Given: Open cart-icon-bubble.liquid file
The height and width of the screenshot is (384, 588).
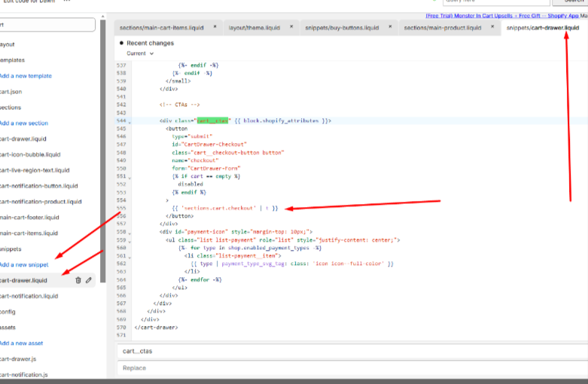Looking at the screenshot, I should pyautogui.click(x=30, y=154).
